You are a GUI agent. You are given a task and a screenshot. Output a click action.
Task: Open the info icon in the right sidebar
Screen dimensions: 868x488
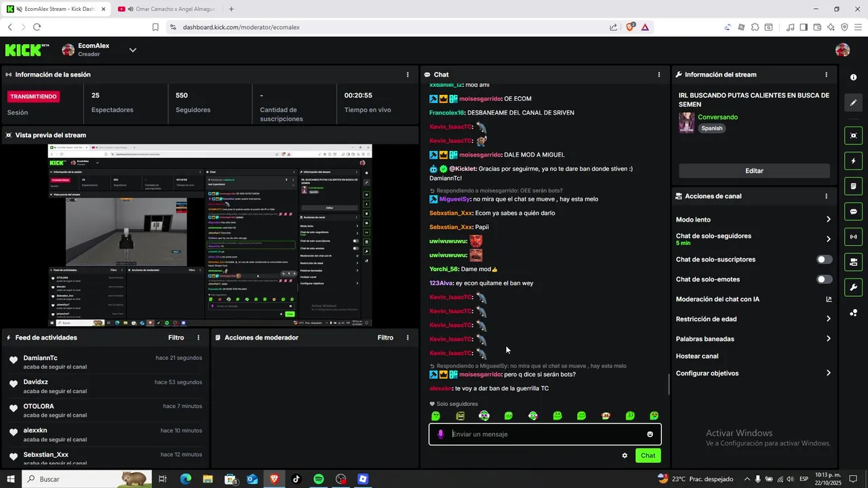click(853, 77)
